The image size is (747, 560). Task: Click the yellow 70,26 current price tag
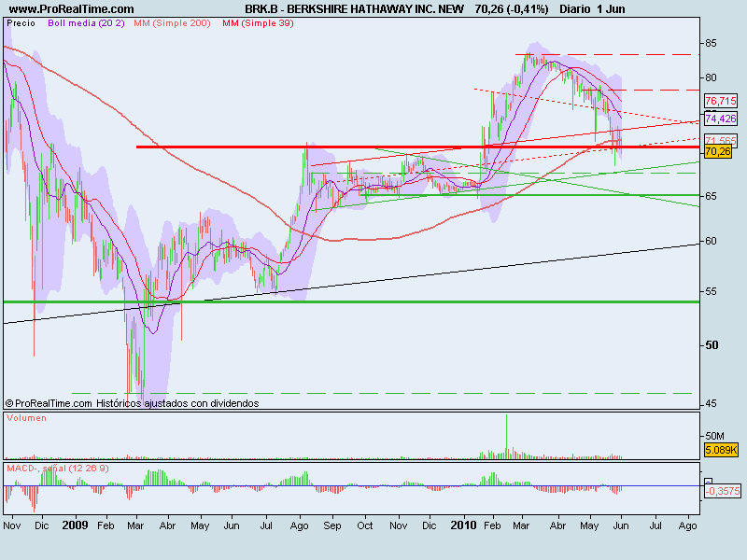[717, 151]
